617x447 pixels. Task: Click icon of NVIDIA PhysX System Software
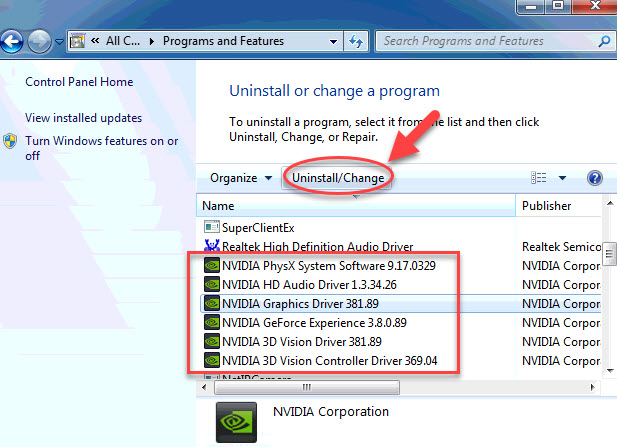click(x=212, y=266)
